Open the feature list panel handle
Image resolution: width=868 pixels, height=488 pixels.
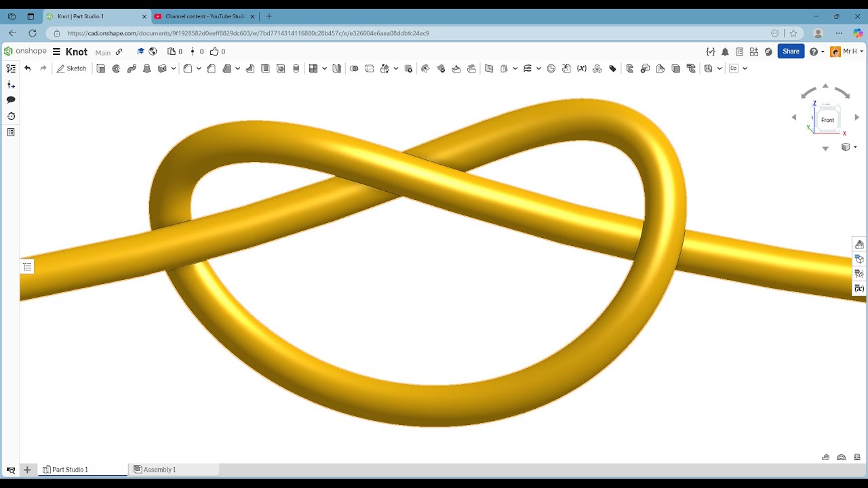[x=27, y=267]
